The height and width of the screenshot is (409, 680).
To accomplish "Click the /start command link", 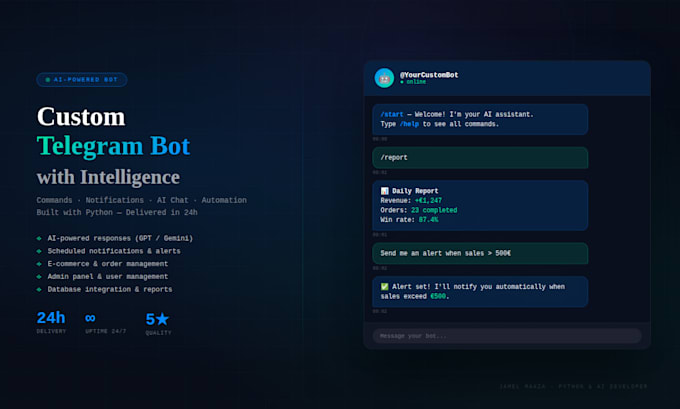I will coord(392,115).
